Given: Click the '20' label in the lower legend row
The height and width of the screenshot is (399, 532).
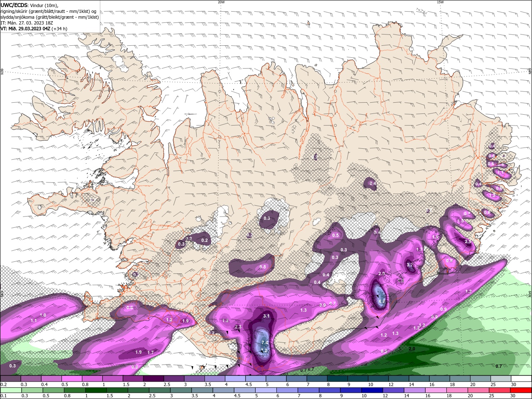Looking at the screenshot, I should [x=470, y=396].
